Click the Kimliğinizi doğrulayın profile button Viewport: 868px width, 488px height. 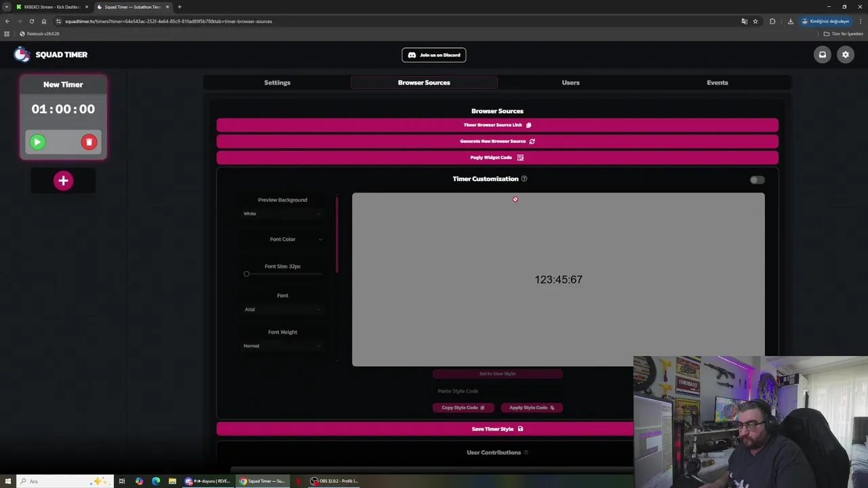tap(825, 21)
